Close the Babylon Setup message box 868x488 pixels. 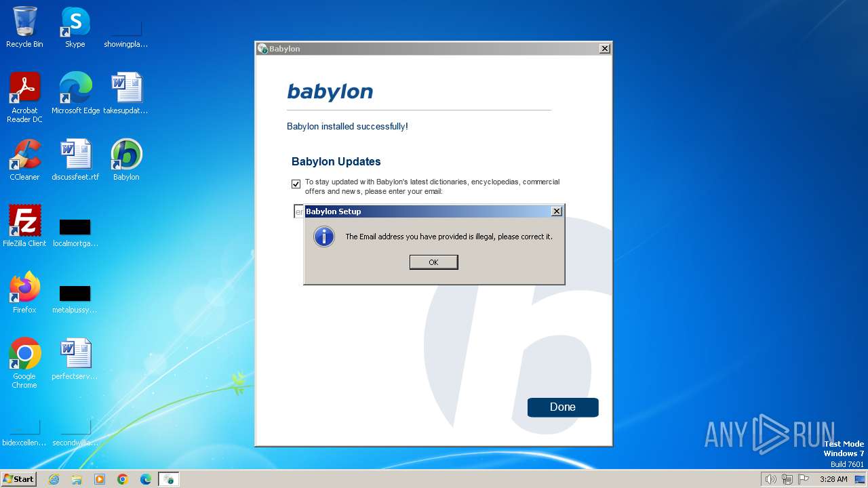557,211
